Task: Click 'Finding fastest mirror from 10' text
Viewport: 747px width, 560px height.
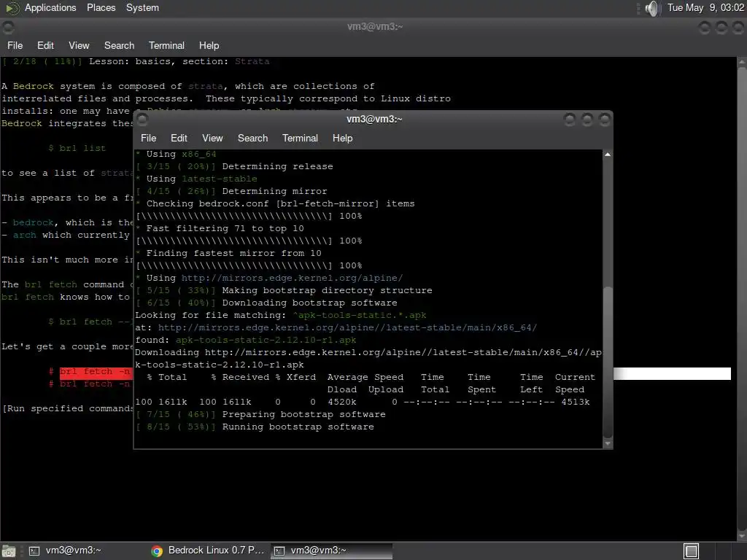Action: (233, 253)
